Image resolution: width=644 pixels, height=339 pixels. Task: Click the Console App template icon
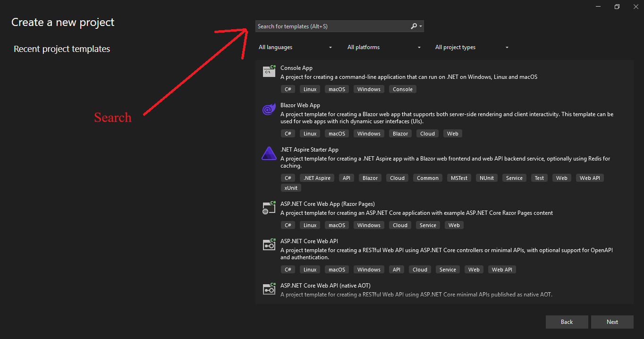click(269, 71)
